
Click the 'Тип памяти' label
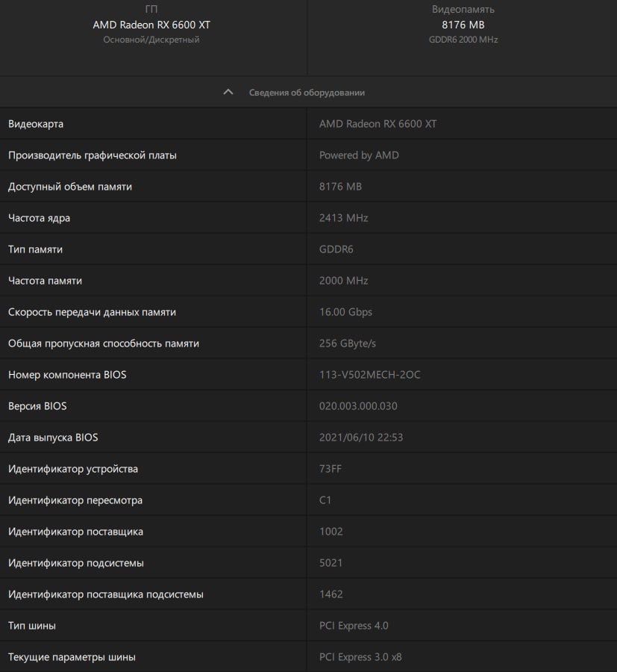point(35,249)
